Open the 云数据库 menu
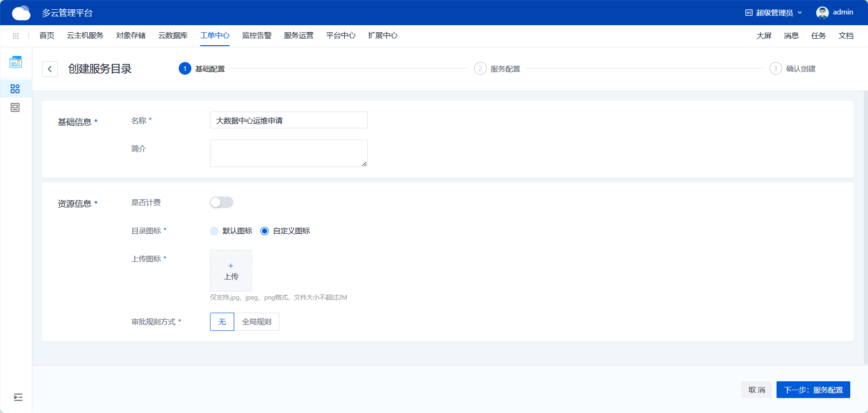Image resolution: width=868 pixels, height=413 pixels. pos(173,35)
